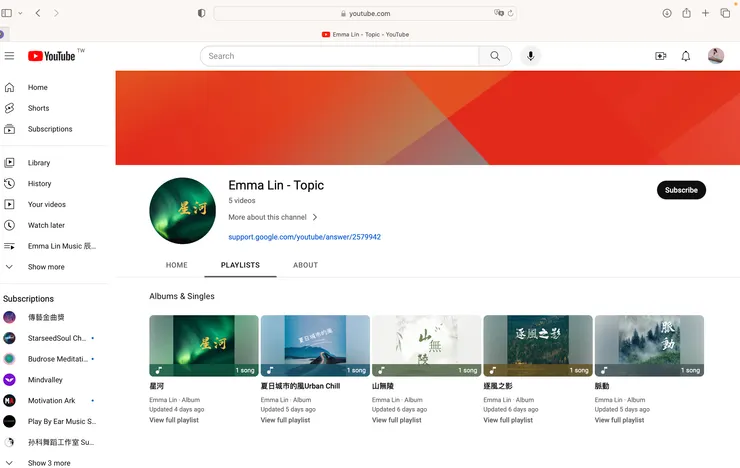Open a new tab with plus icon
Image resolution: width=740 pixels, height=468 pixels.
[x=705, y=13]
